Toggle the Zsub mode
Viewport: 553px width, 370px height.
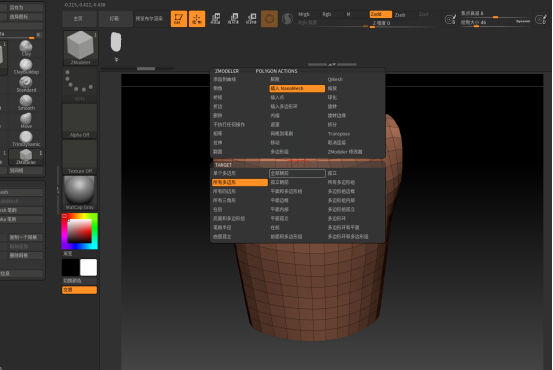point(400,14)
